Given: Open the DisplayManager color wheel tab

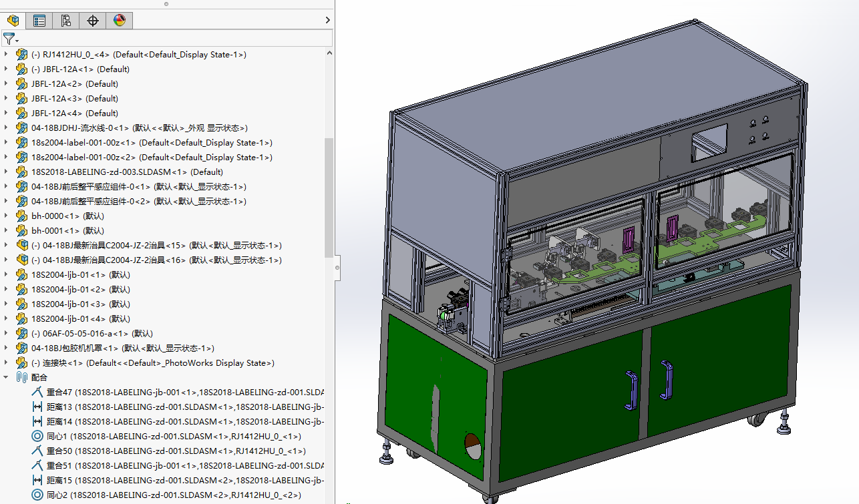Looking at the screenshot, I should point(120,21).
